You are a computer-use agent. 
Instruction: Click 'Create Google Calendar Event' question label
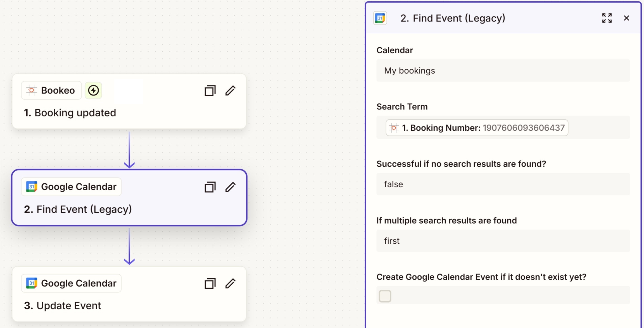coord(481,277)
